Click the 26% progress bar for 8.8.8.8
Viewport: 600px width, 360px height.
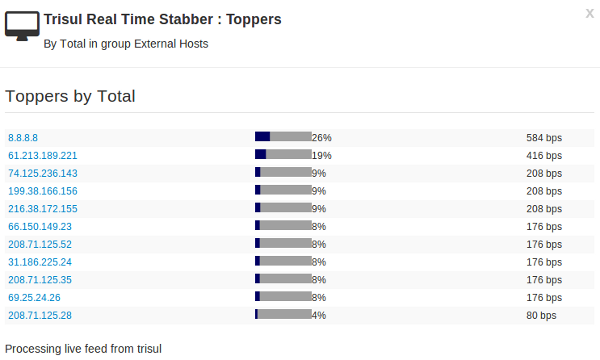(x=283, y=136)
